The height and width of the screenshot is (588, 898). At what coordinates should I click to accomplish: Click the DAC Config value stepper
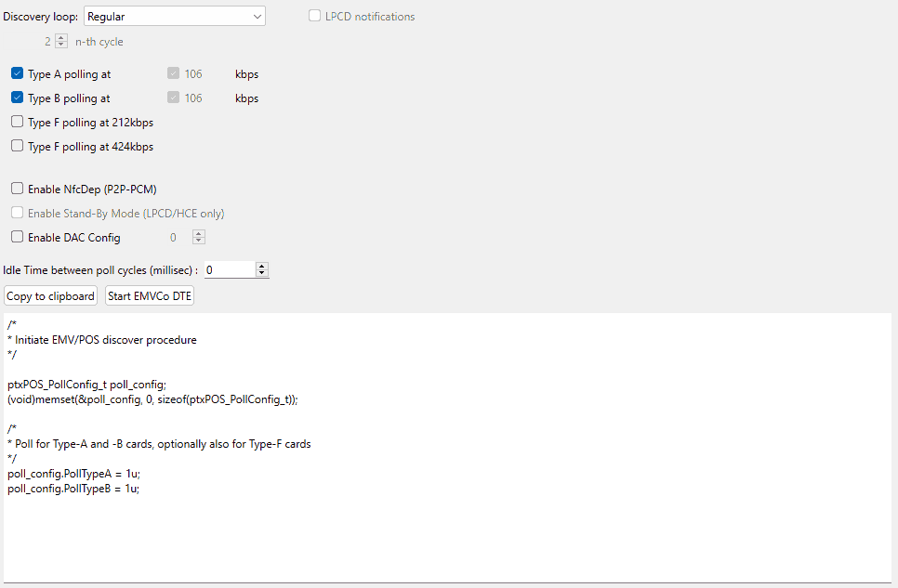pyautogui.click(x=199, y=237)
